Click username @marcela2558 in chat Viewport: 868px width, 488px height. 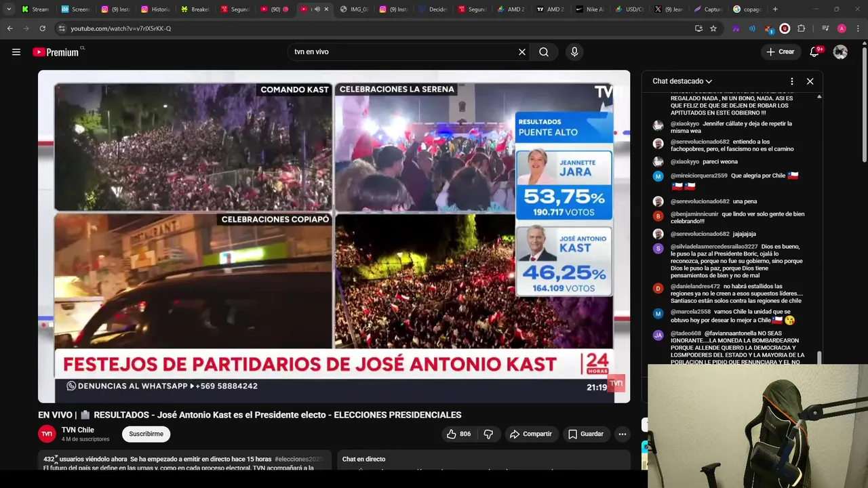coord(690,312)
